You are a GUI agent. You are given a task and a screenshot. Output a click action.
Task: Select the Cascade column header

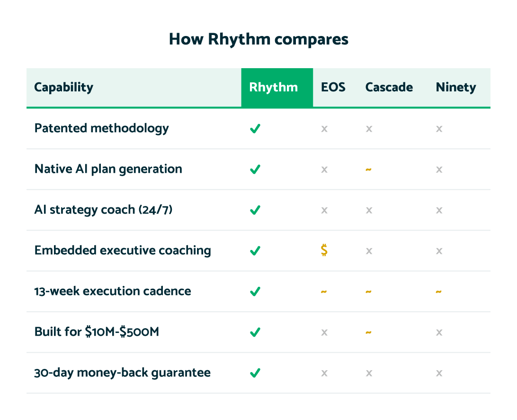(389, 88)
